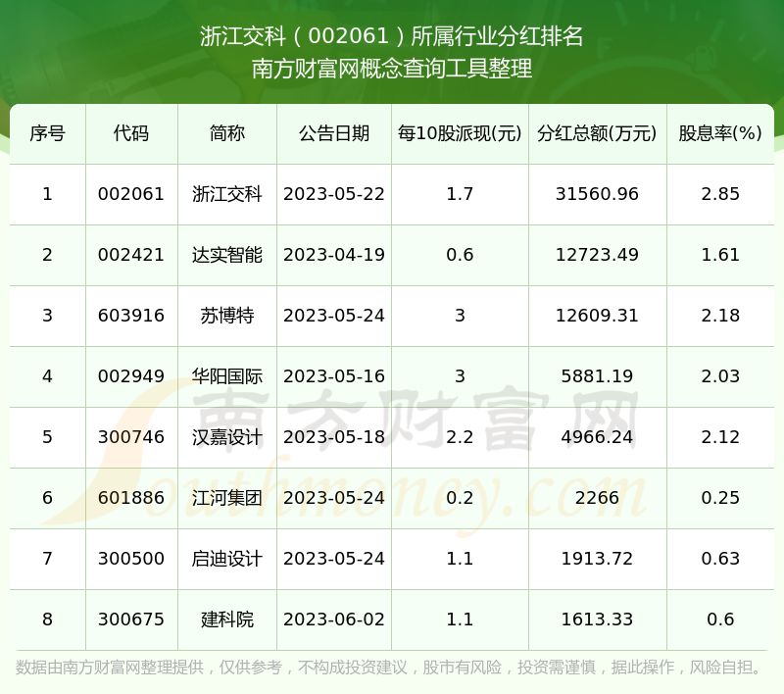Select the 2023-06-02 announcement date cell
This screenshot has height=694, width=784.
pyautogui.click(x=334, y=620)
